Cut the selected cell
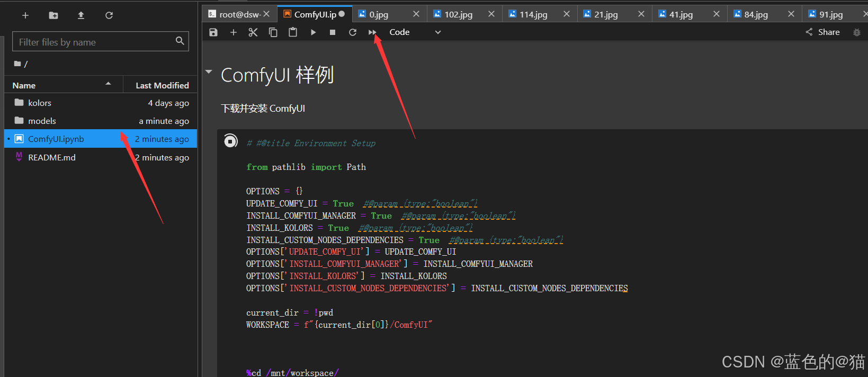The image size is (868, 377). pos(253,32)
